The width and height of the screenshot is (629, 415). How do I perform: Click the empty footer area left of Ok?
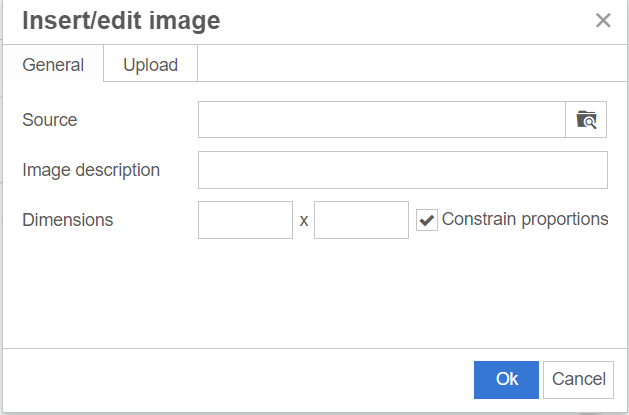click(230, 380)
